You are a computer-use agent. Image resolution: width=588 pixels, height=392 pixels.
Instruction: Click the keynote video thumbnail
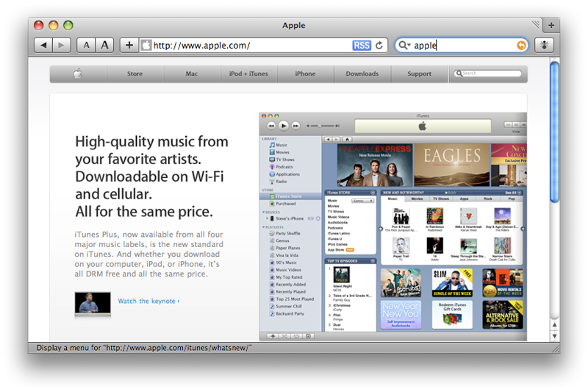[x=93, y=303]
